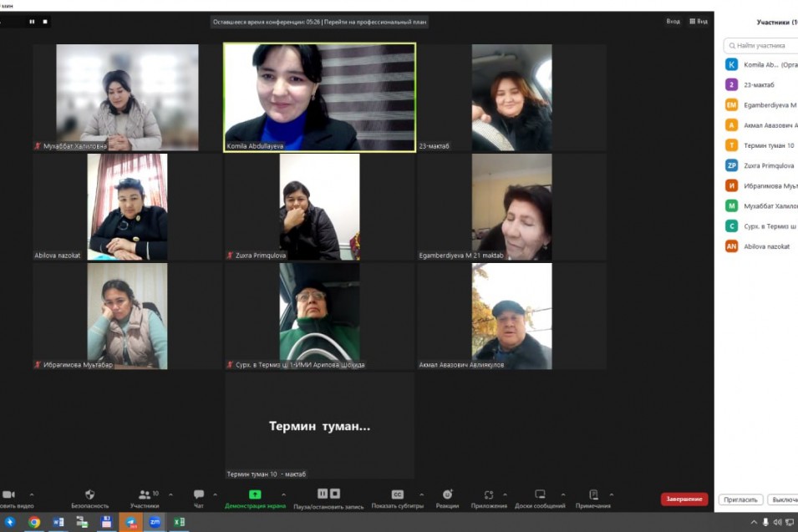The height and width of the screenshot is (532, 798).
Task: Expand screen share options caret
Action: point(283,494)
